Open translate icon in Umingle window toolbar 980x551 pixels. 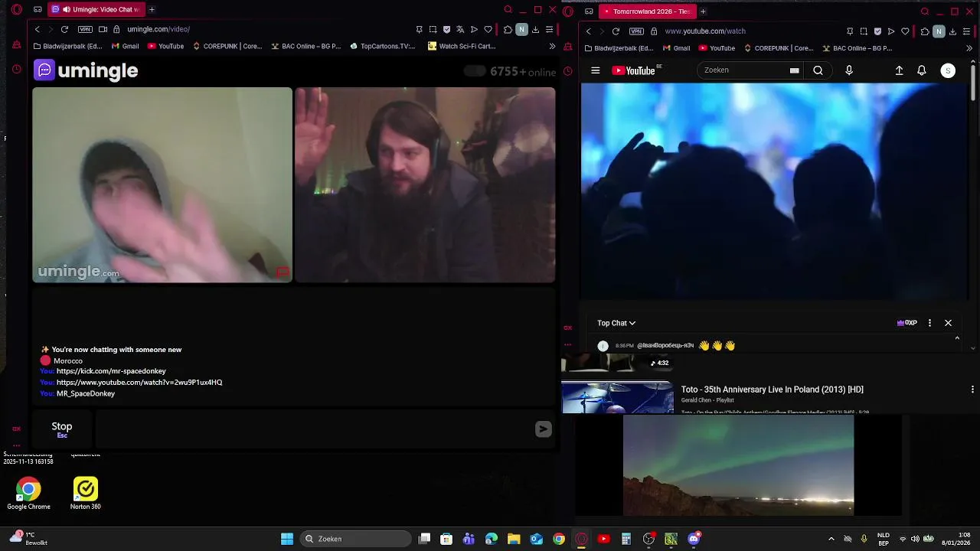click(x=460, y=29)
